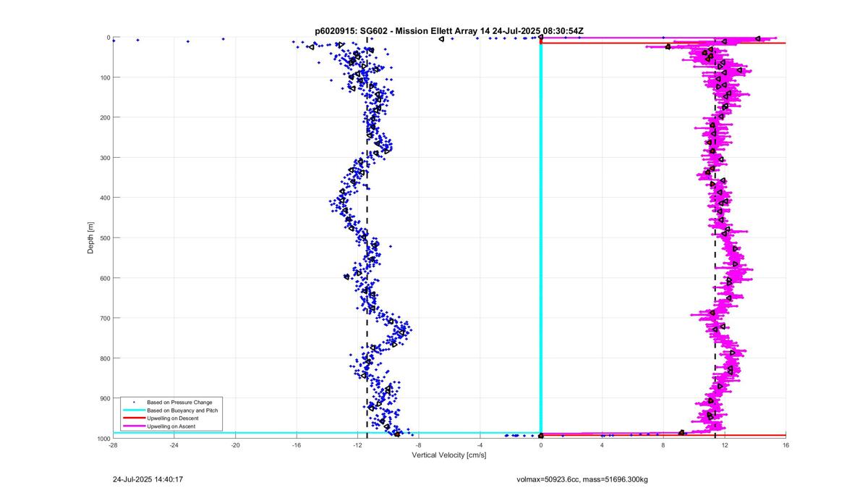The image size is (868, 493).
Task: Click the 'volmax=50923.6cc, mass=51696.300kg' footer text
Action: 582,479
